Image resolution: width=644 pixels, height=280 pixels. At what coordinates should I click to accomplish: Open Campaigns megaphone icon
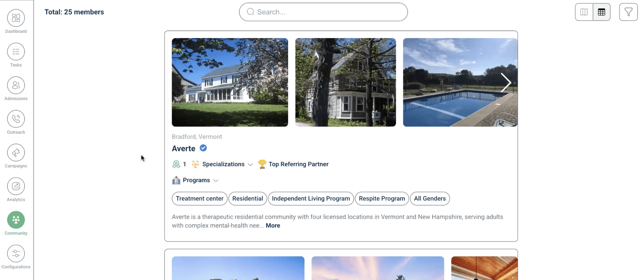[x=16, y=153]
